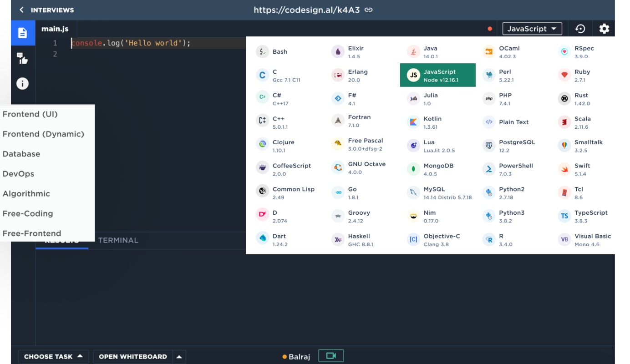
Task: Click the red recording status dot
Action: (490, 29)
